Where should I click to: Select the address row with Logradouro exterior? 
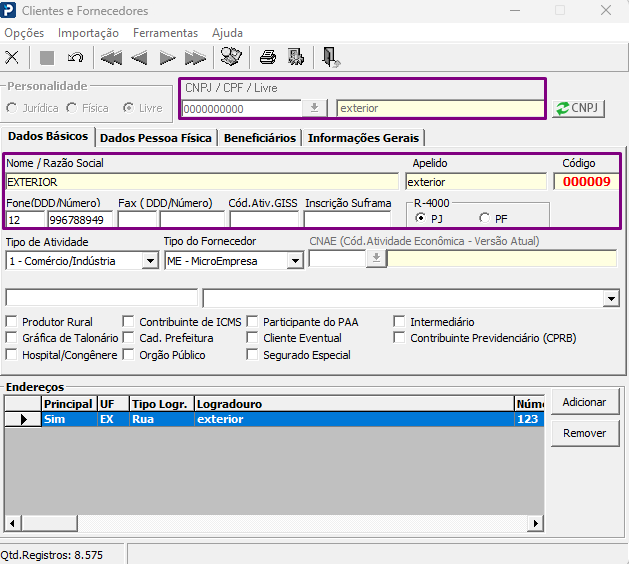pyautogui.click(x=274, y=419)
